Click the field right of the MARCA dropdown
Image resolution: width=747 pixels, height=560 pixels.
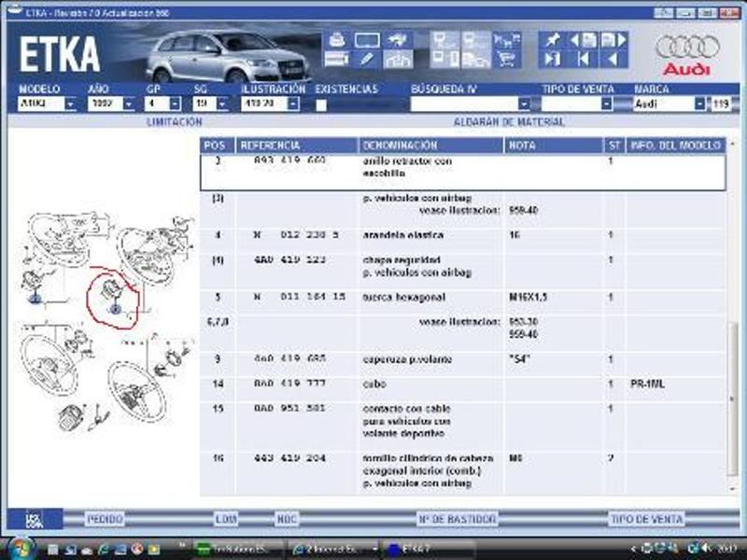pos(721,104)
